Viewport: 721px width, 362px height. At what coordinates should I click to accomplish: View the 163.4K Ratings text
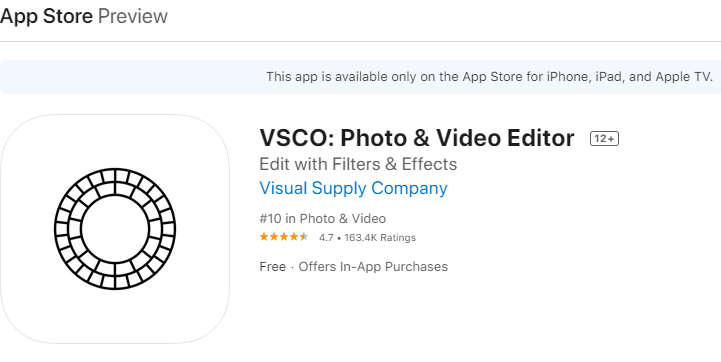[x=380, y=238]
